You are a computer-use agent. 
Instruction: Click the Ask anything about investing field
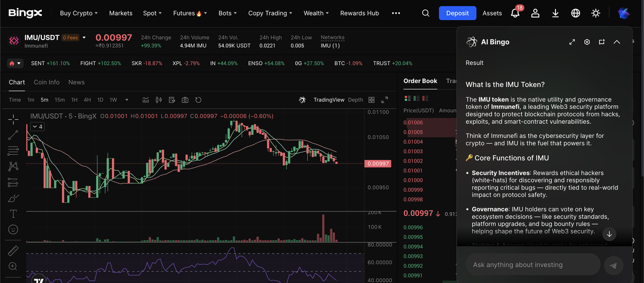[x=532, y=265]
